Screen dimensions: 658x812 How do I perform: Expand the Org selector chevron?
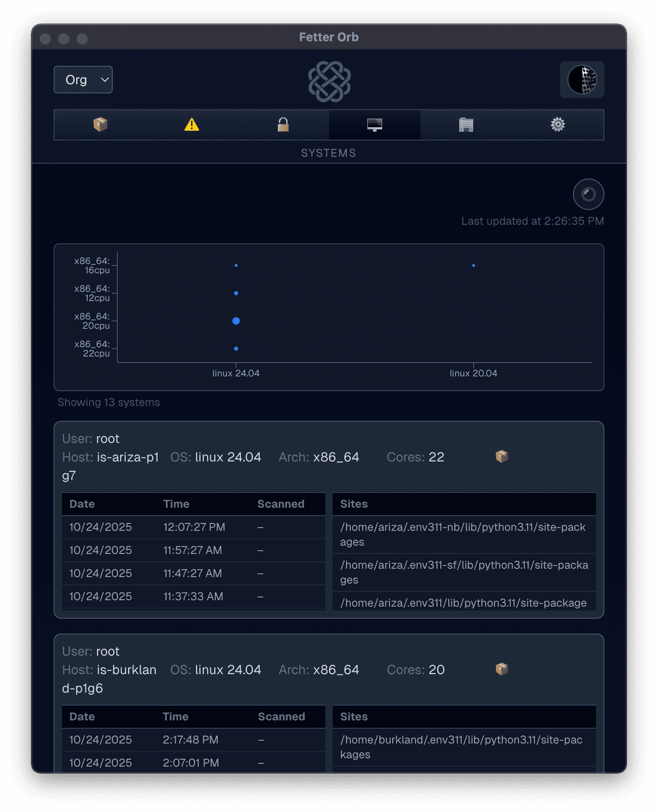coord(104,80)
